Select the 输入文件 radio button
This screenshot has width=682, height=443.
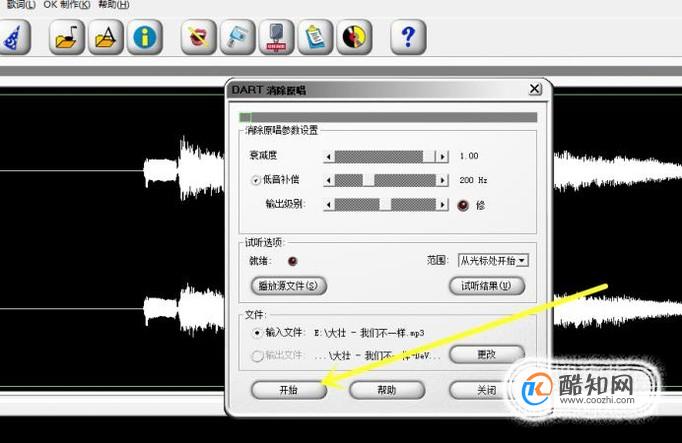coord(257,333)
